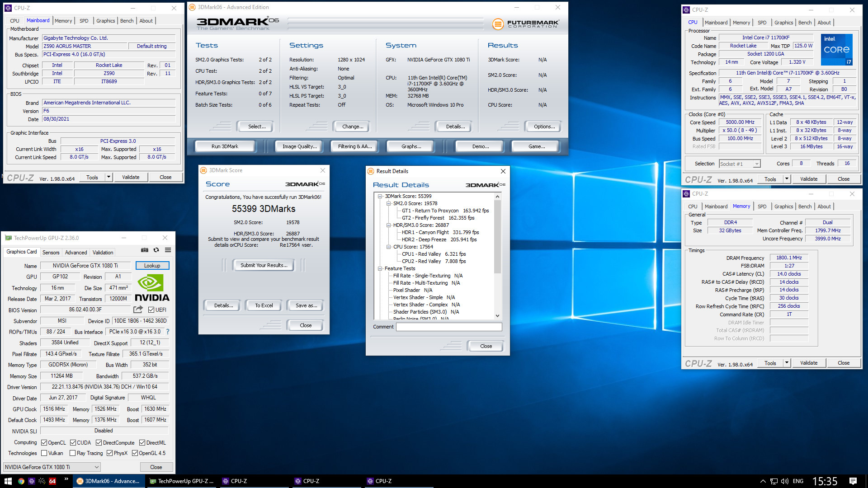Image resolution: width=868 pixels, height=488 pixels.
Task: Click the GPU-Z refresh icon
Action: coord(156,250)
